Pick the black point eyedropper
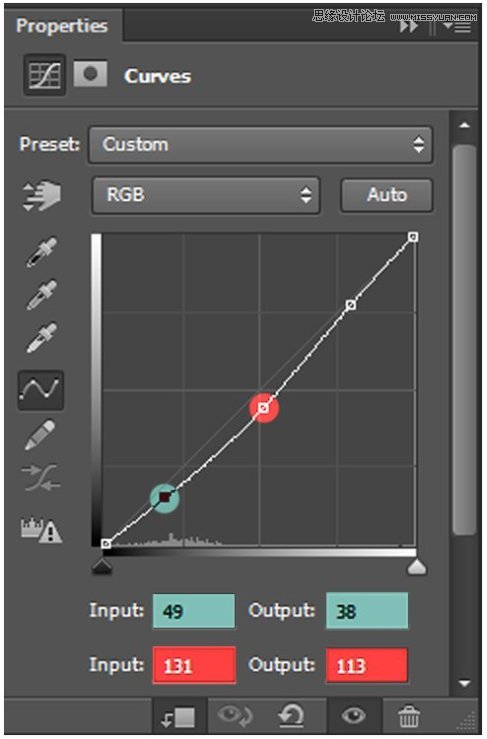 [x=41, y=252]
